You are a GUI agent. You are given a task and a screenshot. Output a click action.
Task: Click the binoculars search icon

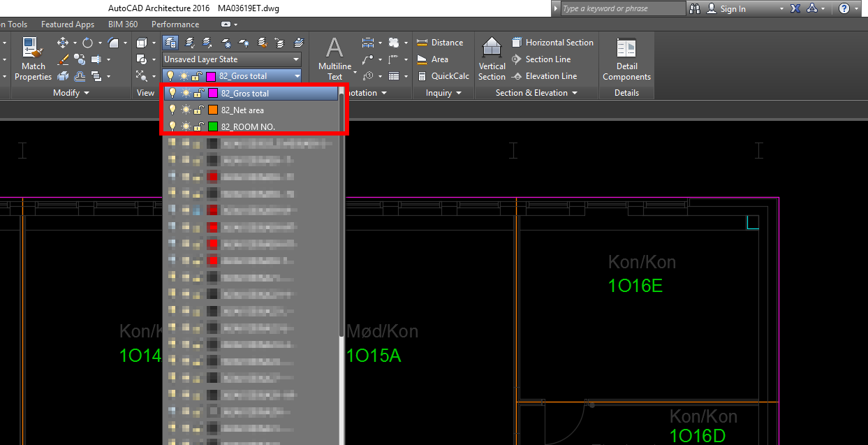pyautogui.click(x=695, y=8)
